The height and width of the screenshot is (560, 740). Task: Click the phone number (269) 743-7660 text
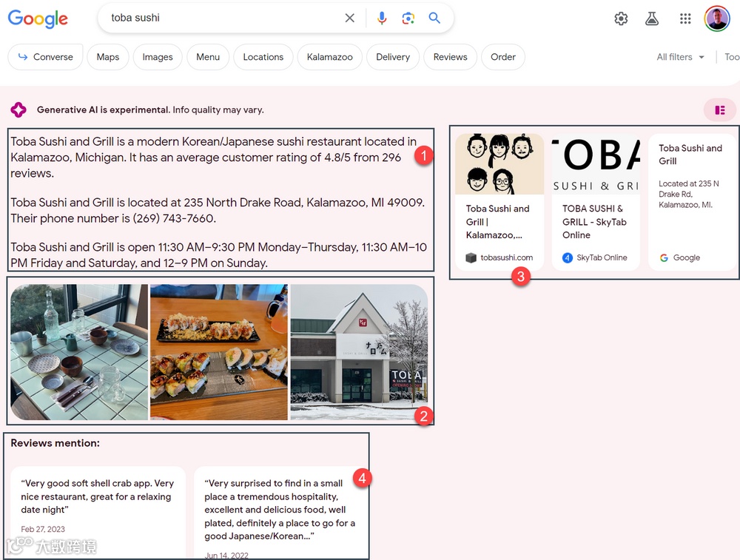174,218
